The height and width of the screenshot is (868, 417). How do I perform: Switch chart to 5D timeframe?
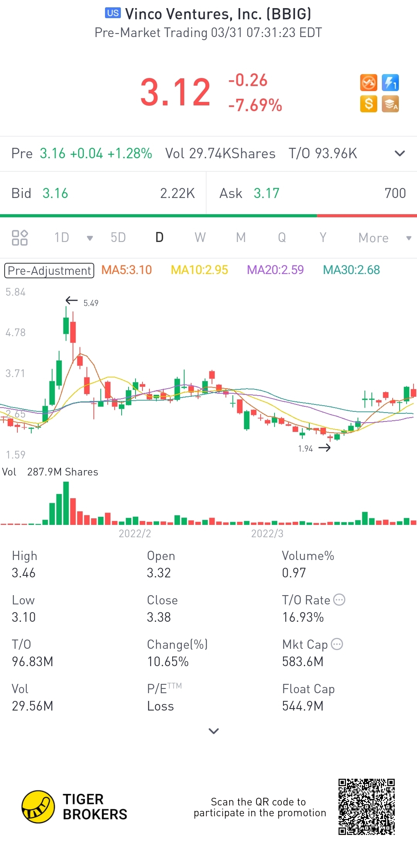pos(118,237)
